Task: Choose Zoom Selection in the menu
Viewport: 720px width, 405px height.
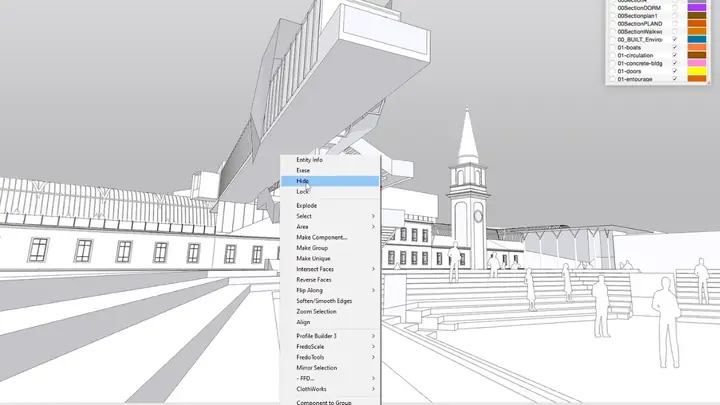Action: point(330,311)
